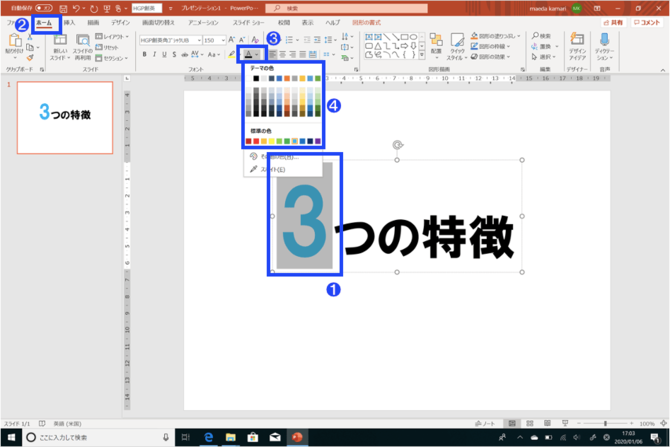The width and height of the screenshot is (670, 447).
Task: Click the リセット reset button
Action: point(107,47)
